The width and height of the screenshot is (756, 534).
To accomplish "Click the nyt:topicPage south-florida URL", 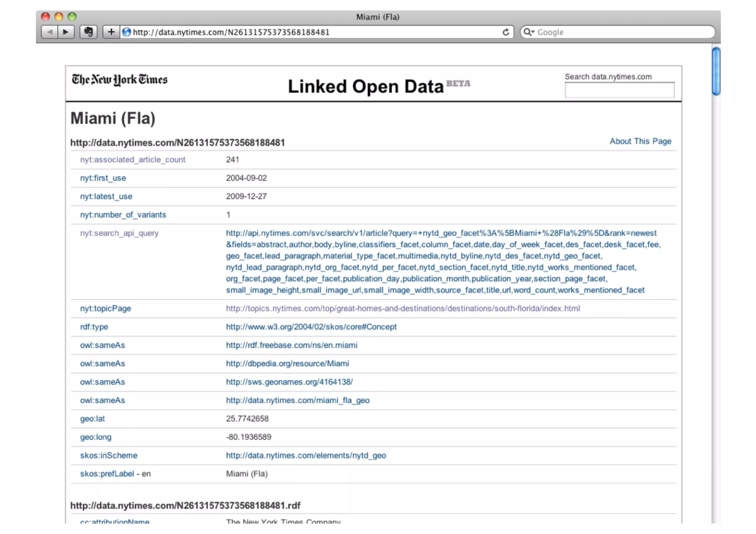I will [x=403, y=309].
